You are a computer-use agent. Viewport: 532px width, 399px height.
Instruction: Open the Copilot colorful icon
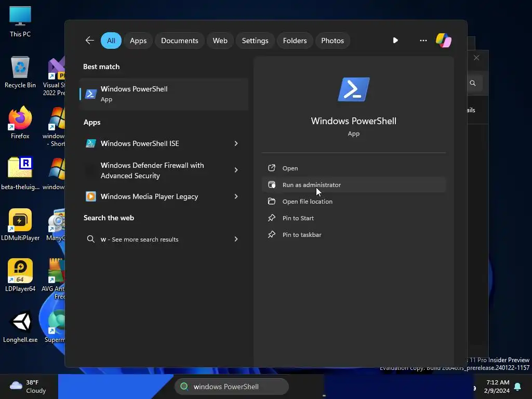click(444, 41)
